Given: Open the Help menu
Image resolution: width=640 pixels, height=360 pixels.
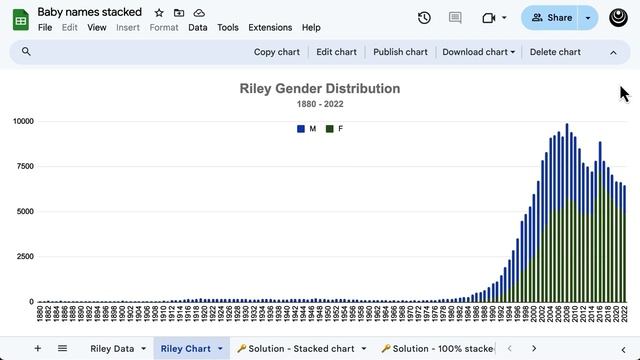Looking at the screenshot, I should [x=311, y=27].
